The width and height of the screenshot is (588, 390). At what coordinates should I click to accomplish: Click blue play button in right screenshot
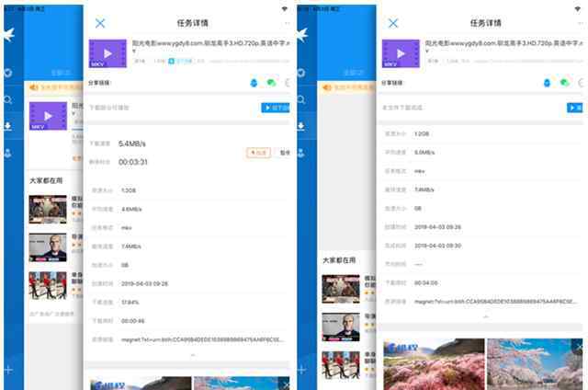pos(574,108)
